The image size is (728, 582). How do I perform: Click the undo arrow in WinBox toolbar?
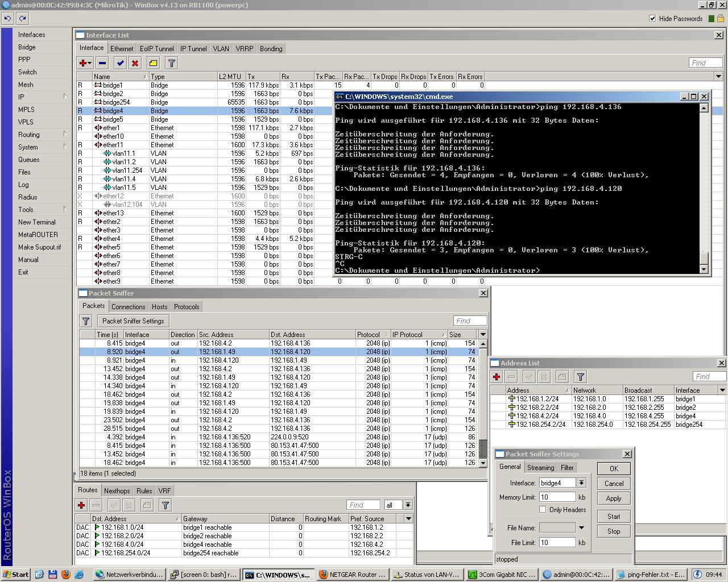7,18
